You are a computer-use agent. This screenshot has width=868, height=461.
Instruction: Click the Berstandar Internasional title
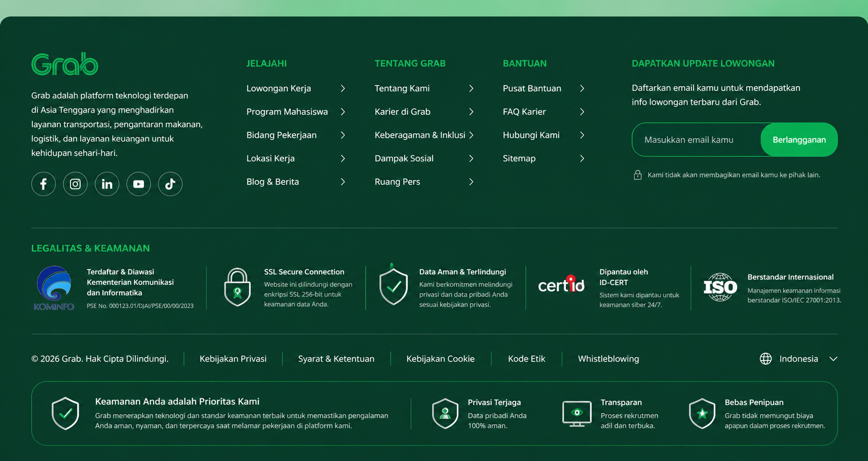[790, 277]
